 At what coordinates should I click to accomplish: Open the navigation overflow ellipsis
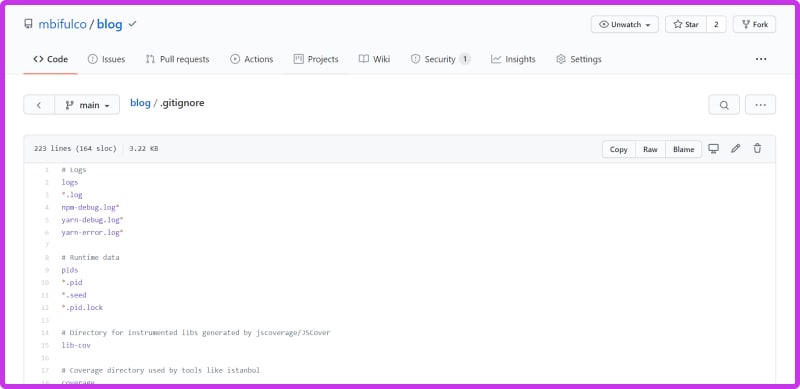point(761,59)
